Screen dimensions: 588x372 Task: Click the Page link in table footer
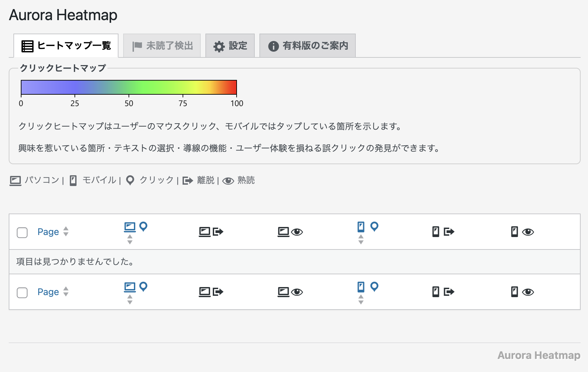click(48, 292)
